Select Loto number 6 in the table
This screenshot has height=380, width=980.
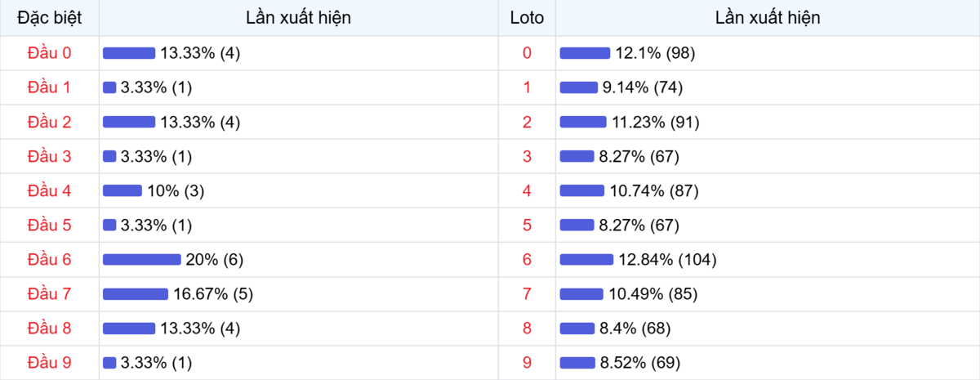click(x=527, y=260)
